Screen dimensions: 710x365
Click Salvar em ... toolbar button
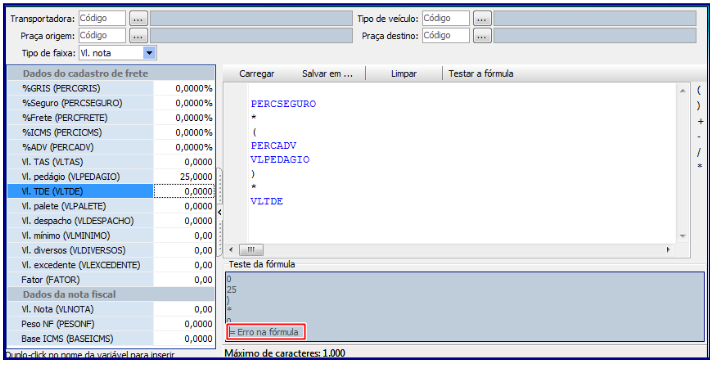(327, 74)
